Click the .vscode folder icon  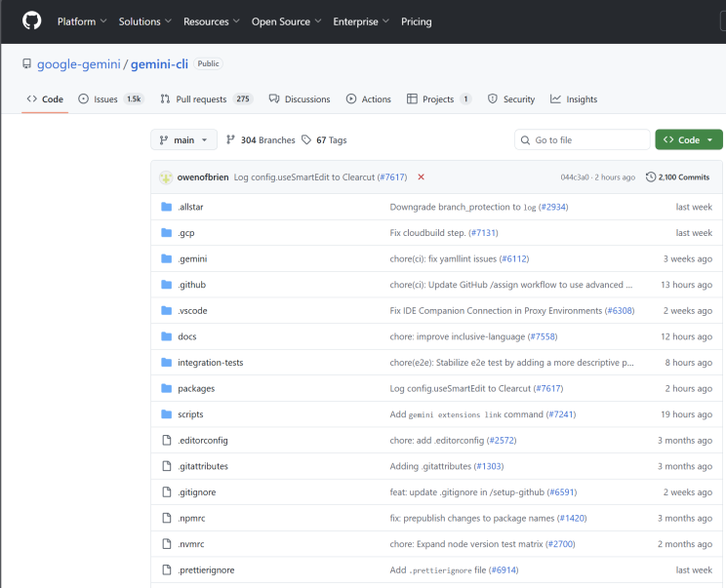pos(166,310)
